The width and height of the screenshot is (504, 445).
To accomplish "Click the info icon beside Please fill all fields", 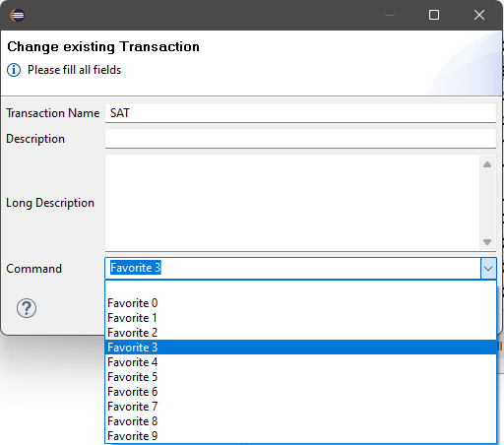I will coord(14,70).
